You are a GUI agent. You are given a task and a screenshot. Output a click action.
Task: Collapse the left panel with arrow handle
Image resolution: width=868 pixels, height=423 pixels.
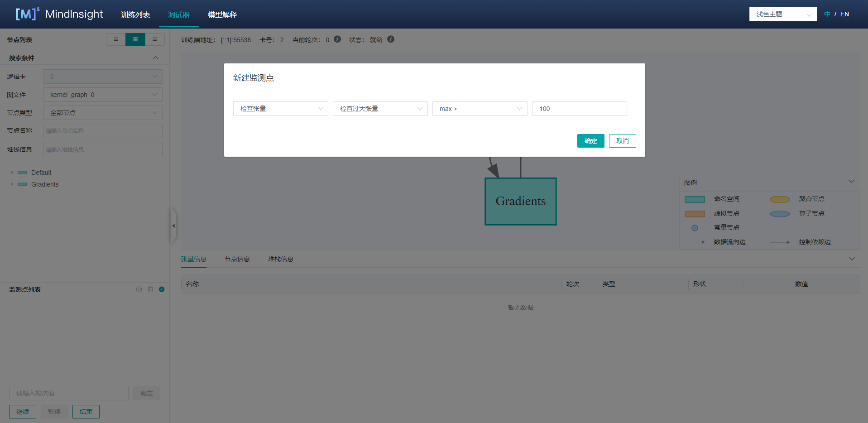click(173, 226)
